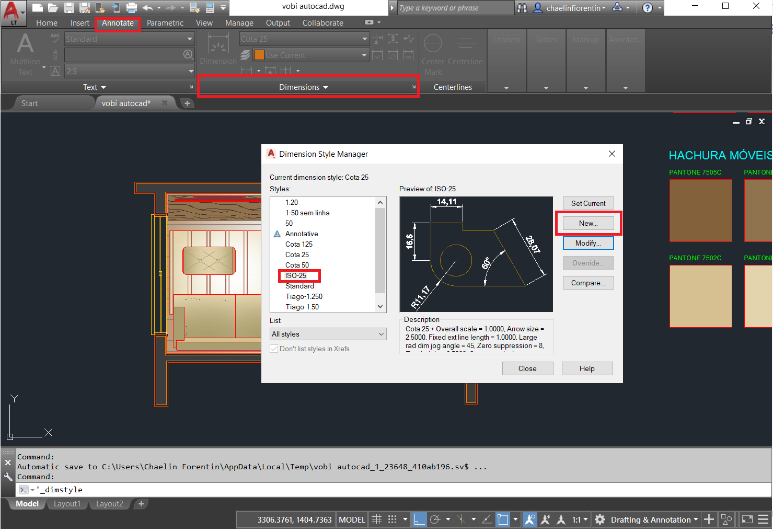Toggle ortho mode in status bar
773x532 pixels.
419,519
